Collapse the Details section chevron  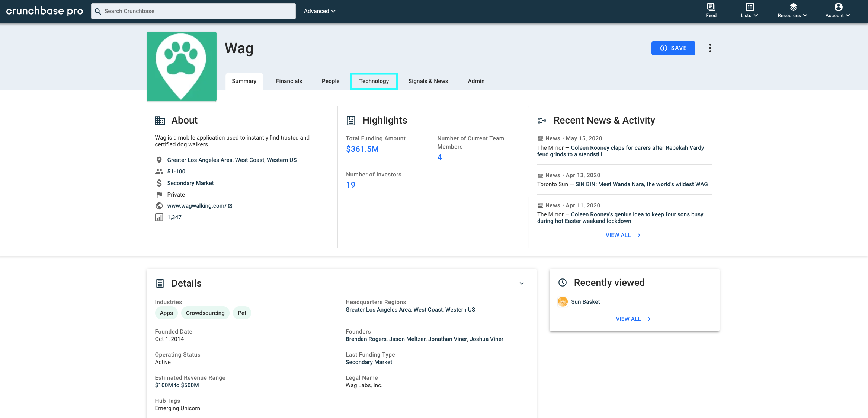click(x=522, y=284)
